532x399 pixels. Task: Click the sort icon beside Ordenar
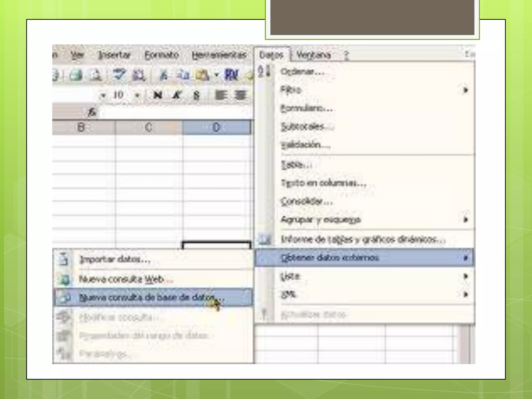(x=264, y=71)
